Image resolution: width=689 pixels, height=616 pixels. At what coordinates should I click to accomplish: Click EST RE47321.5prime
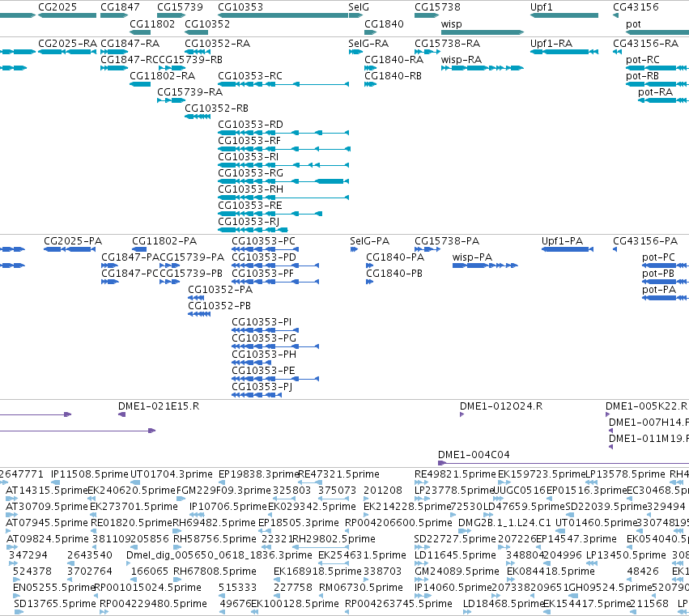coord(310,482)
